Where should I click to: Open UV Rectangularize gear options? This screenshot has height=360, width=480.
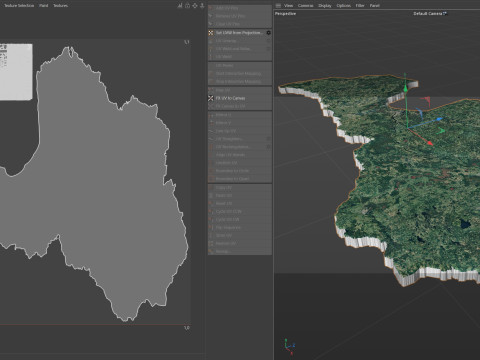tap(269, 147)
